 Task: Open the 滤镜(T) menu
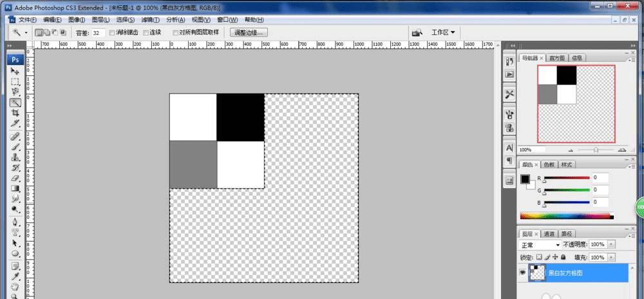(150, 20)
